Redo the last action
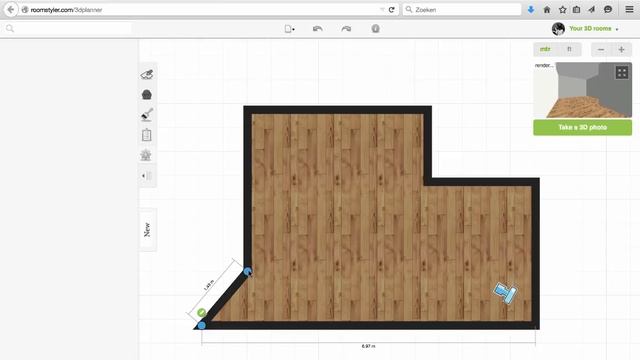This screenshot has height=360, width=640. (x=346, y=29)
